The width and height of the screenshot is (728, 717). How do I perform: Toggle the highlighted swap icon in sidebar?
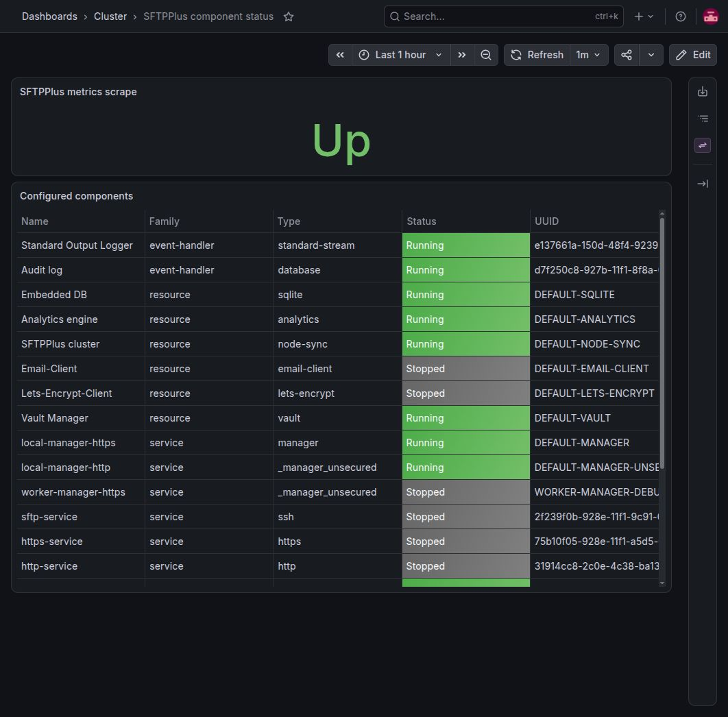click(x=703, y=145)
